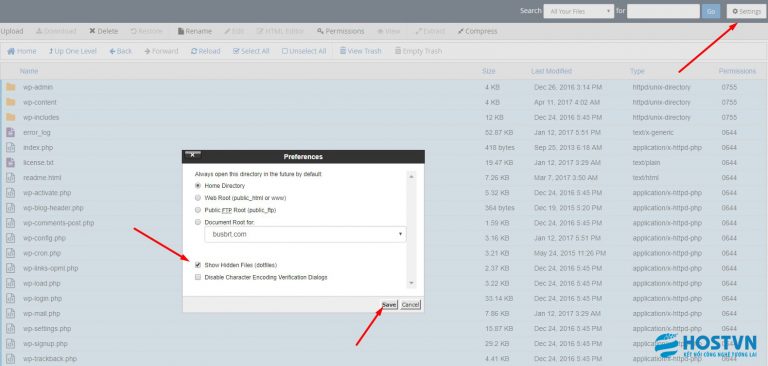
Task: Click the Edit toolbar button
Action: click(234, 31)
